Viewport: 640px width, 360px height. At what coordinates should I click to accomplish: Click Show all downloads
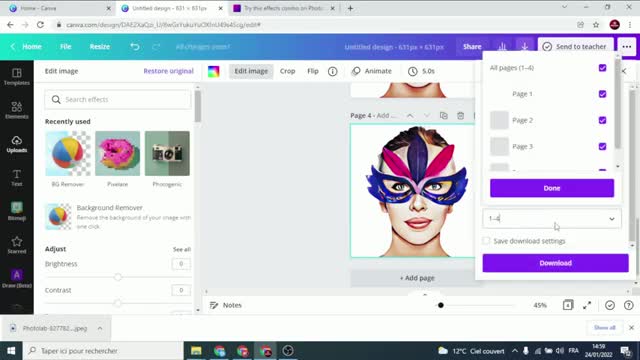(604, 327)
